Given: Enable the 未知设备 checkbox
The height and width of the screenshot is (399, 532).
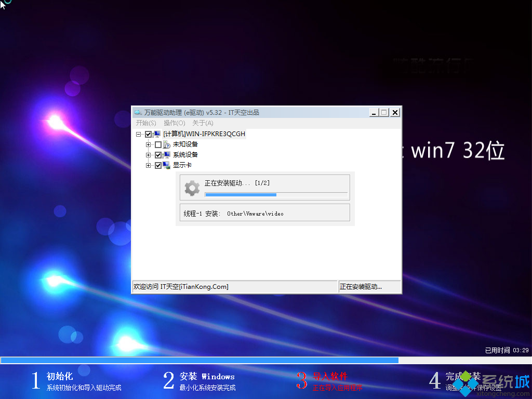Looking at the screenshot, I should 157,144.
